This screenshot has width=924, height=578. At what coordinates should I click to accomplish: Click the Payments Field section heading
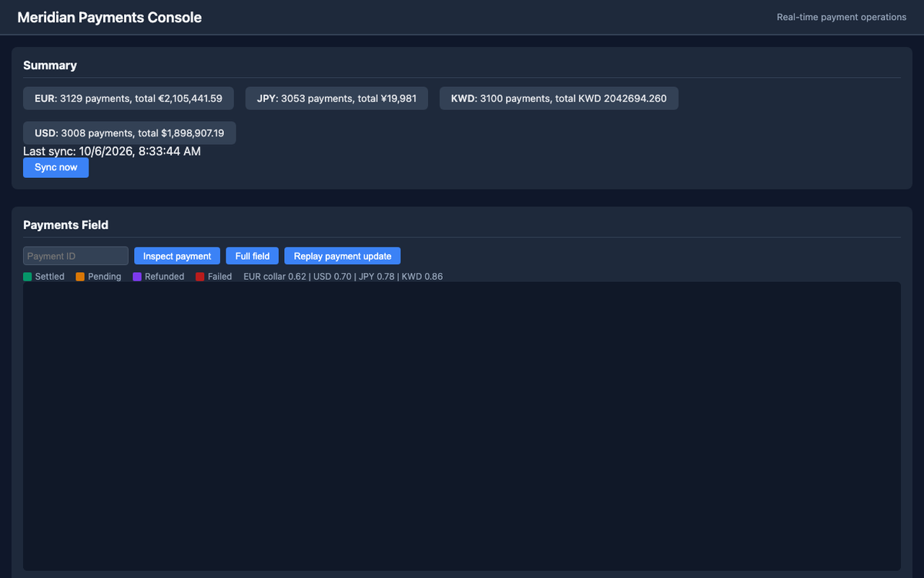point(65,225)
